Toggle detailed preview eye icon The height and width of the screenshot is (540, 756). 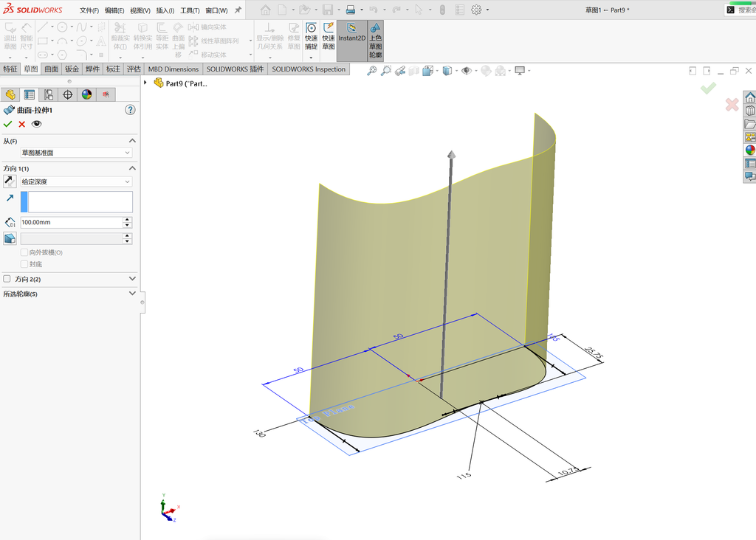(37, 124)
